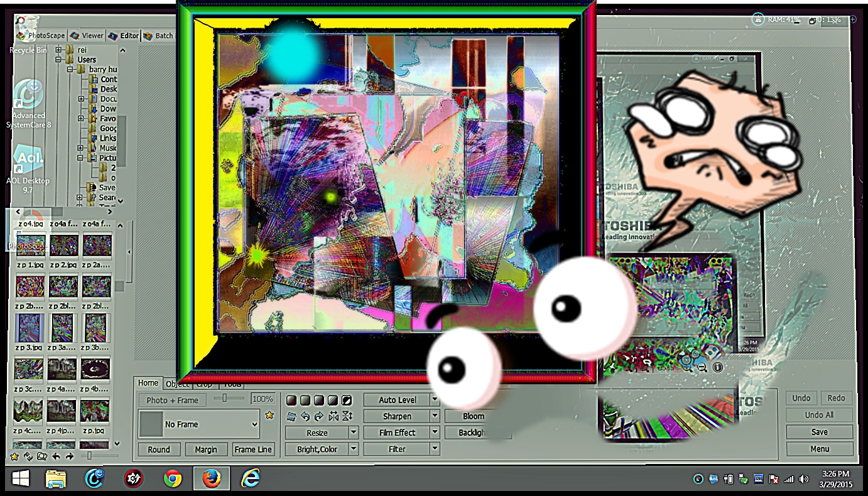Add current frame to favorites star

270,415
